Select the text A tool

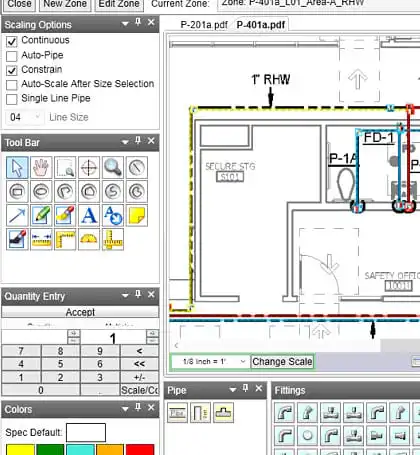pyautogui.click(x=89, y=216)
